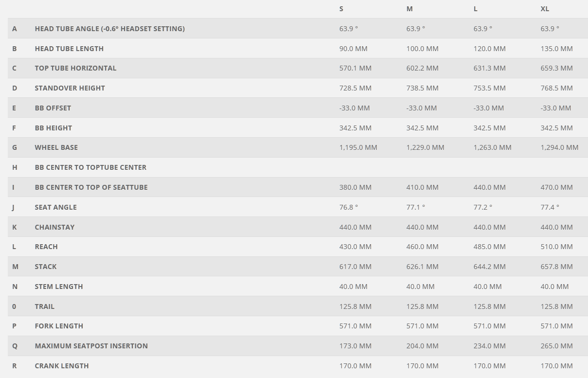
Task: Select the Stem Length row label
Action: click(58, 287)
